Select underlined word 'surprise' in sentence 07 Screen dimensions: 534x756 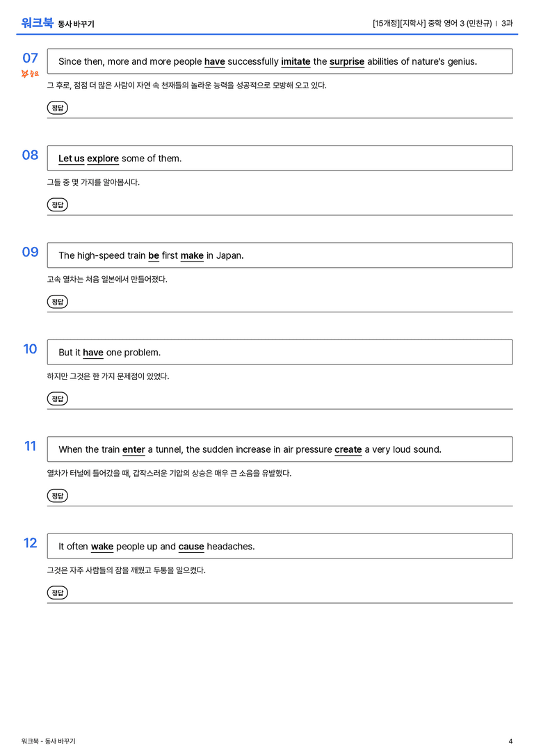pos(346,62)
